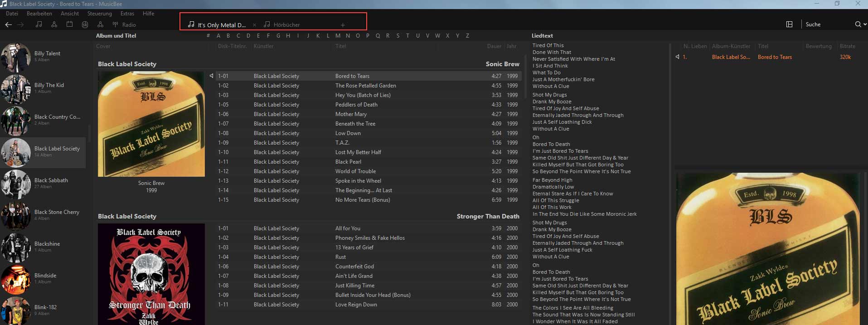Click the magnifying glass search icon
The width and height of the screenshot is (868, 325).
[858, 24]
